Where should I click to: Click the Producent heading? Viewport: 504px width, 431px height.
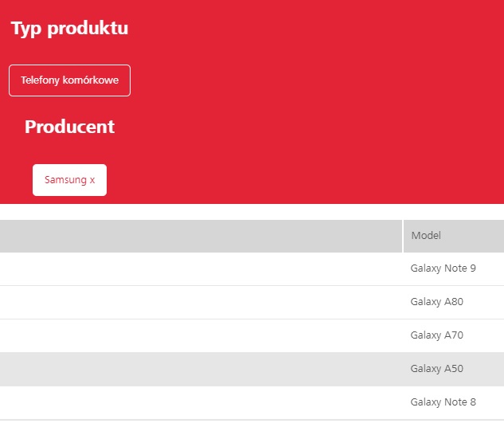click(x=69, y=127)
